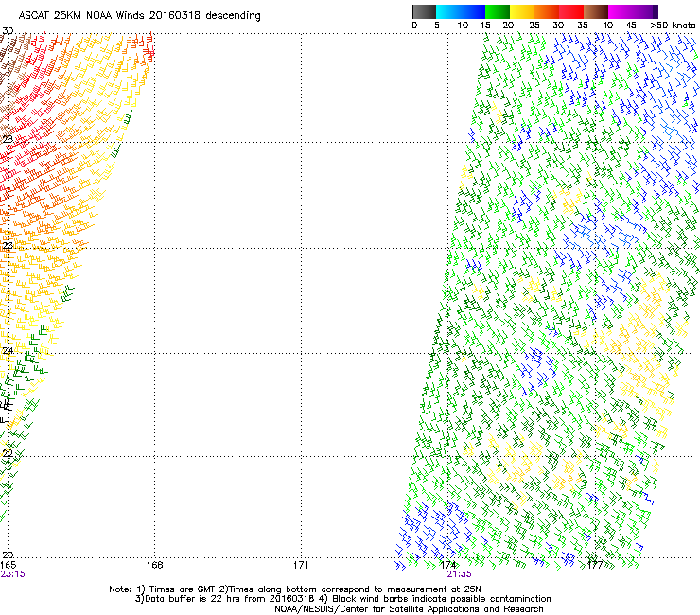The width and height of the screenshot is (700, 615).
Task: Click the title 'ASCAT 25KM NOAA Winds 20160318 descending'
Action: [x=139, y=16]
